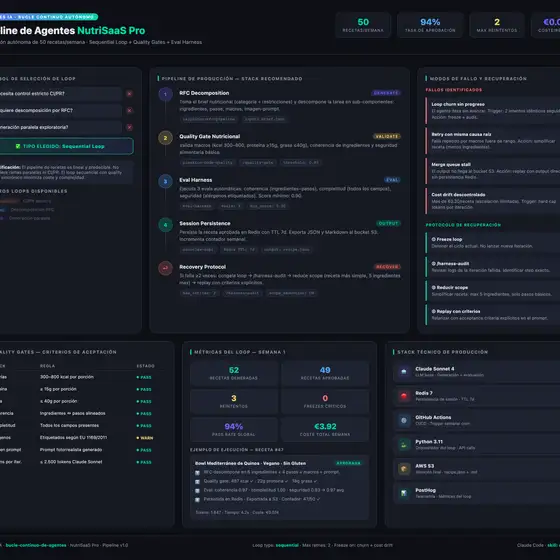The image size is (560, 560).
Task: Toggle the red X next to descomposición por RFC question
Action: tap(129, 110)
